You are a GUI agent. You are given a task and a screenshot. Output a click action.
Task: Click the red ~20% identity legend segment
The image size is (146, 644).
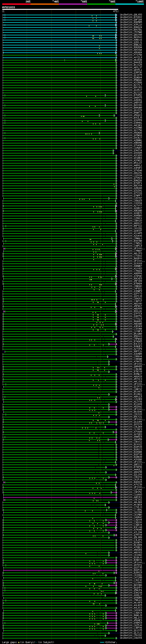16,4
